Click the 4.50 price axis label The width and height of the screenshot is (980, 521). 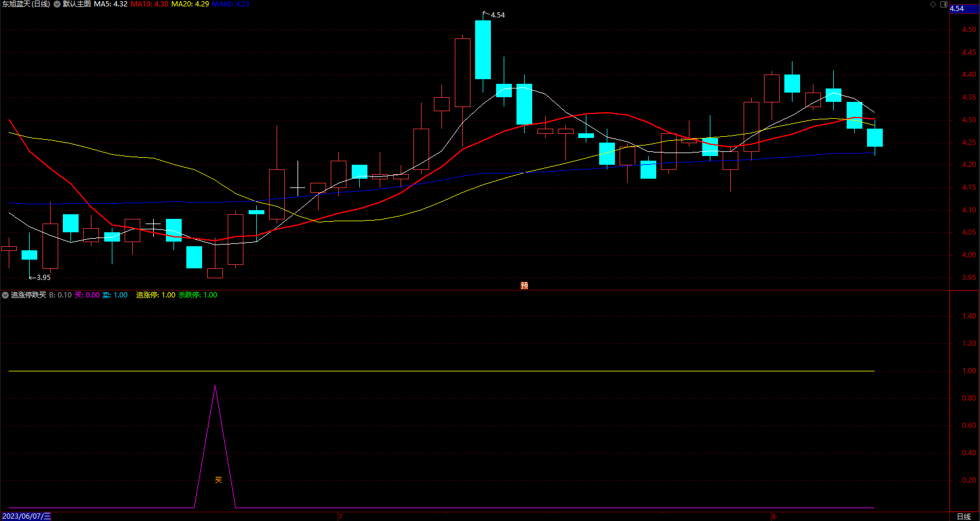click(969, 30)
